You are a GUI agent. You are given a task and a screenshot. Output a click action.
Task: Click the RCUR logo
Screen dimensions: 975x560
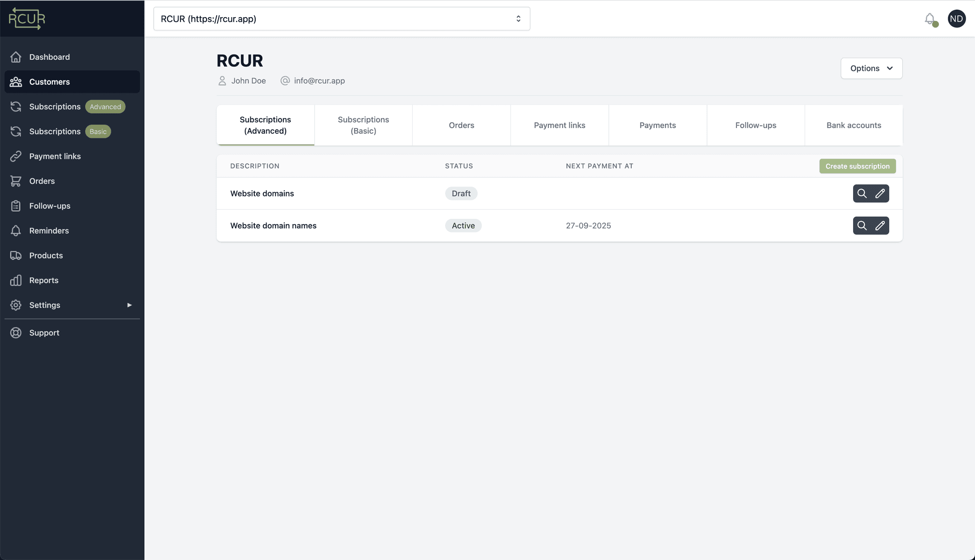tap(27, 19)
